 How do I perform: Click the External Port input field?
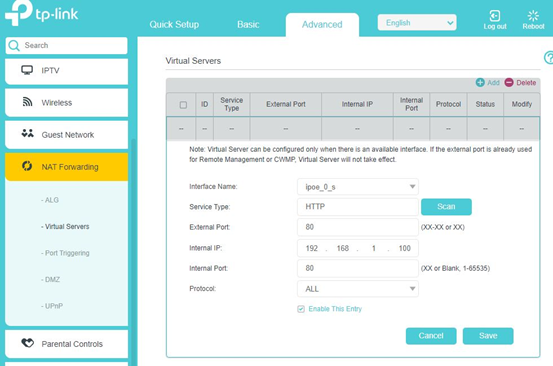pyautogui.click(x=358, y=227)
